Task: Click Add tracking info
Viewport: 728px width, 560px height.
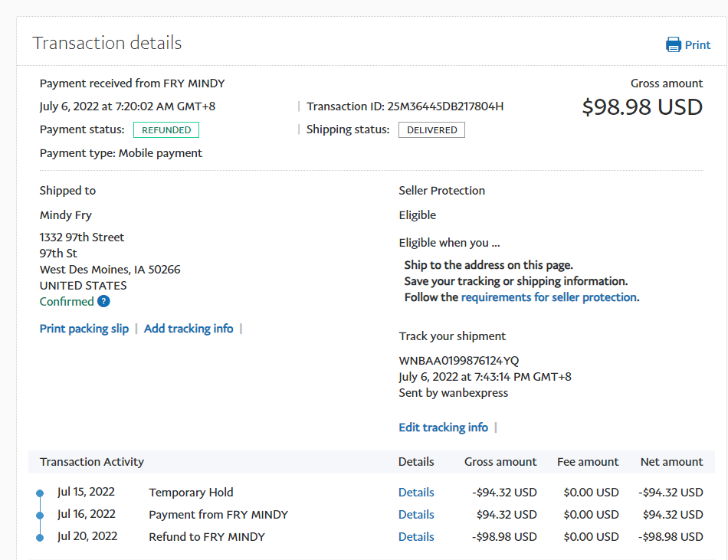Action: pyautogui.click(x=189, y=329)
